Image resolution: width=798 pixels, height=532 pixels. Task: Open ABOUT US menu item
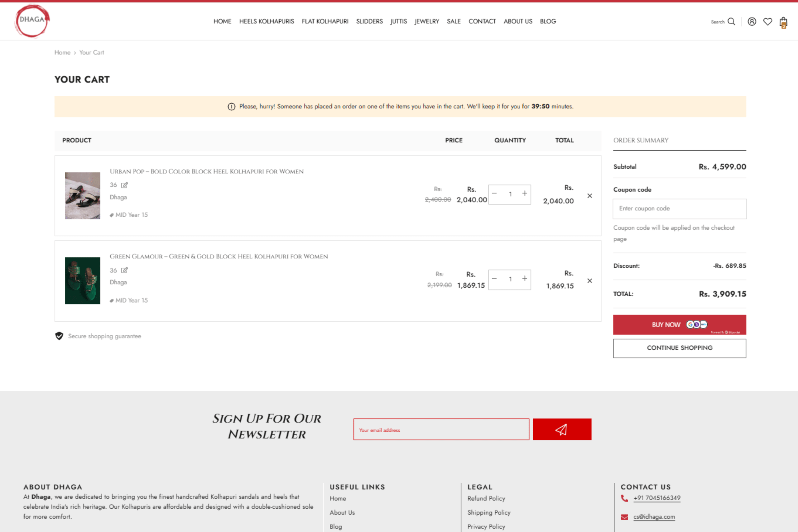coord(518,22)
